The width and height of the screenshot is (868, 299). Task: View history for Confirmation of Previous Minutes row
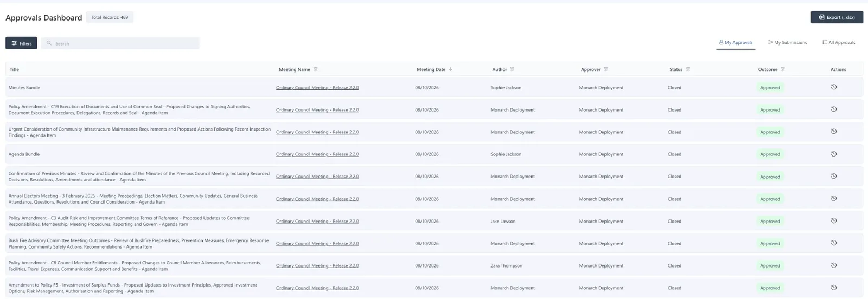pos(834,176)
